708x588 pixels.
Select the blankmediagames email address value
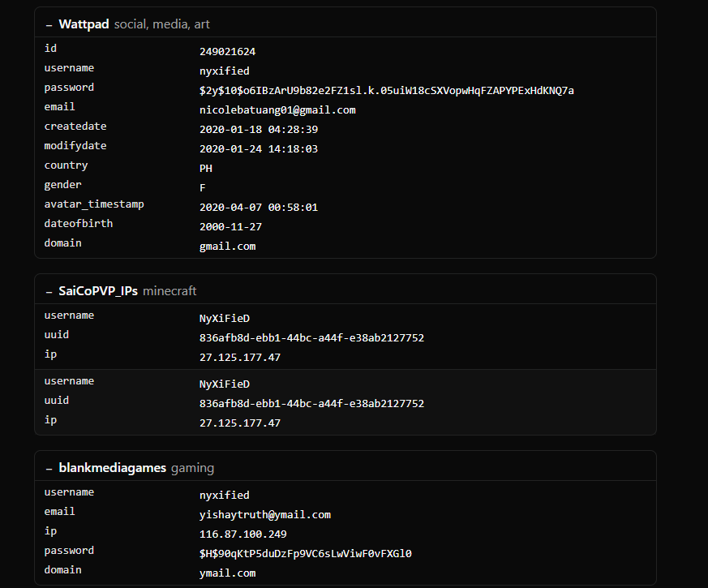click(265, 515)
